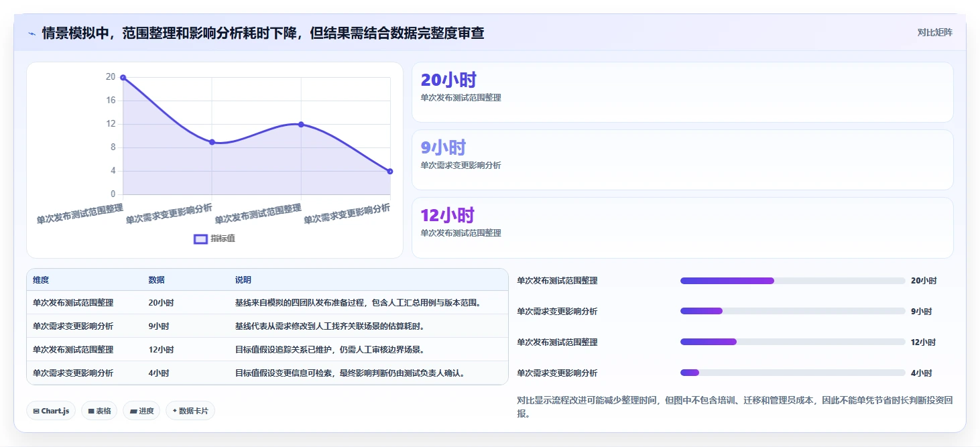Click the chart data point at value 20
Image resolution: width=980 pixels, height=447 pixels.
pos(123,78)
